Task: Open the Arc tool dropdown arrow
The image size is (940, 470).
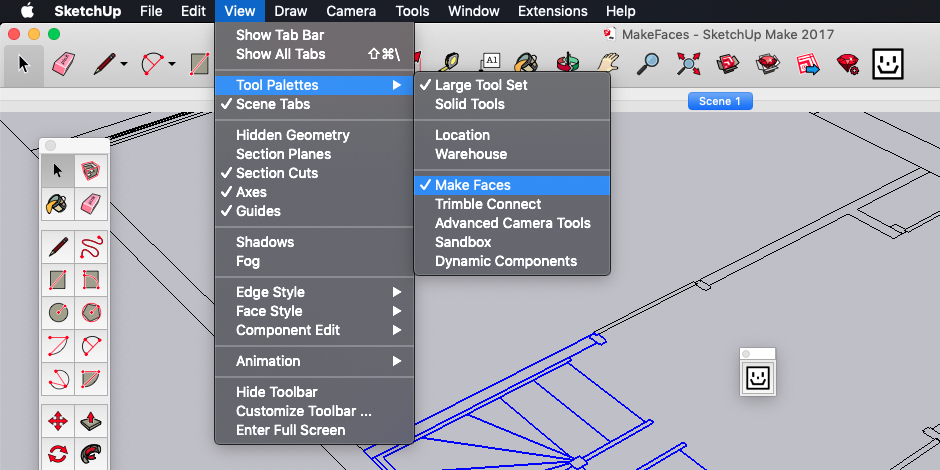Action: pos(172,64)
